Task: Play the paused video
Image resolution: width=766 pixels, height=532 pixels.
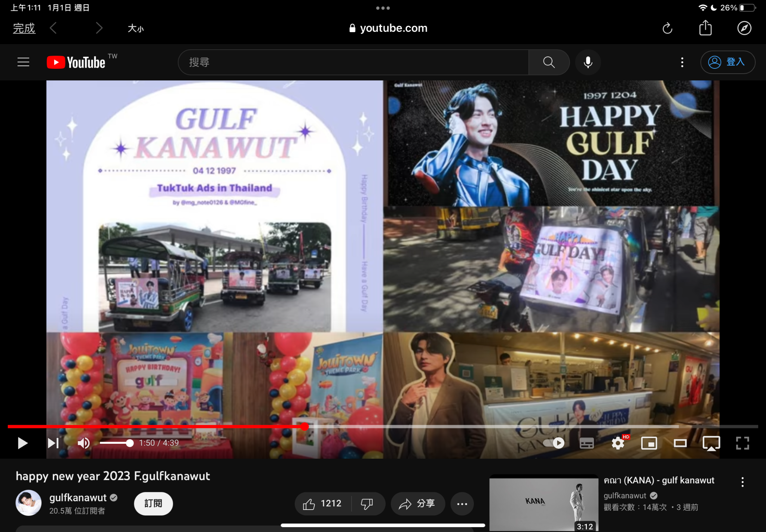Action: (23, 443)
